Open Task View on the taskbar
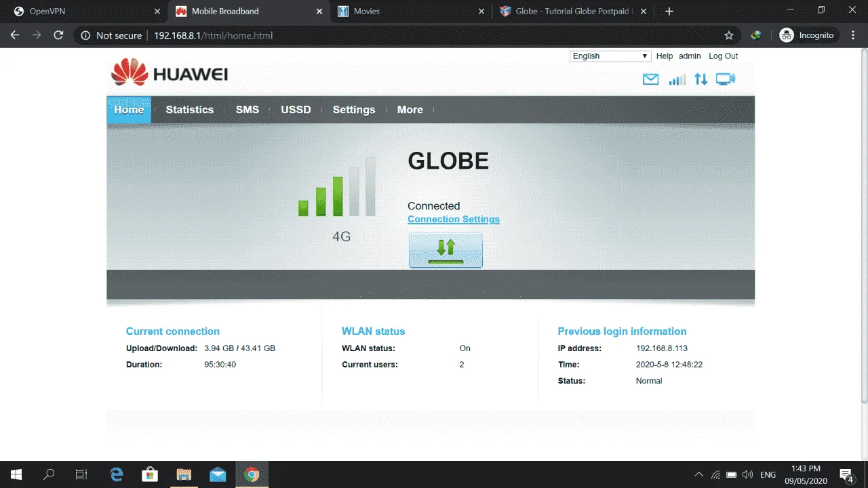This screenshot has height=488, width=868. [x=81, y=474]
